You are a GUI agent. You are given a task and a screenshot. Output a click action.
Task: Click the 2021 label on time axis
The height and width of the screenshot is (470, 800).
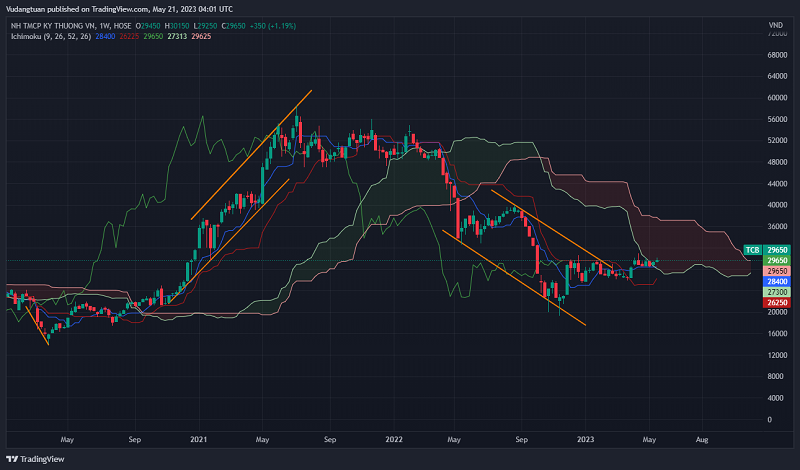click(198, 438)
